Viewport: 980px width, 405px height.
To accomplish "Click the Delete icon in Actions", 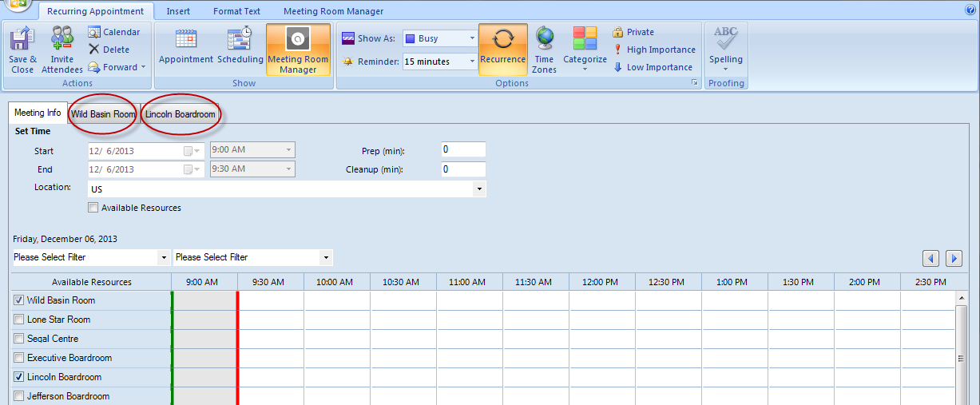I will [94, 50].
